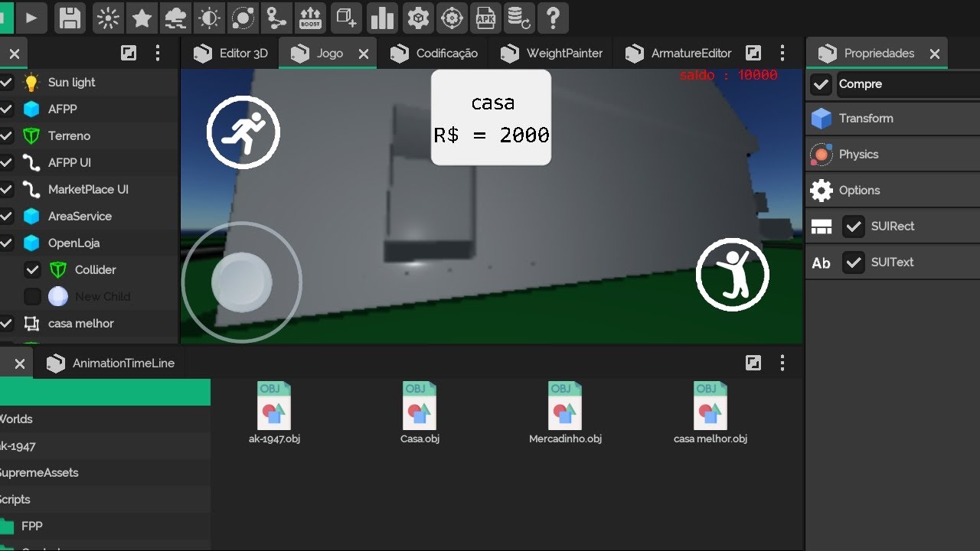
Task: Click the BOOST toolbar icon
Action: tap(310, 17)
